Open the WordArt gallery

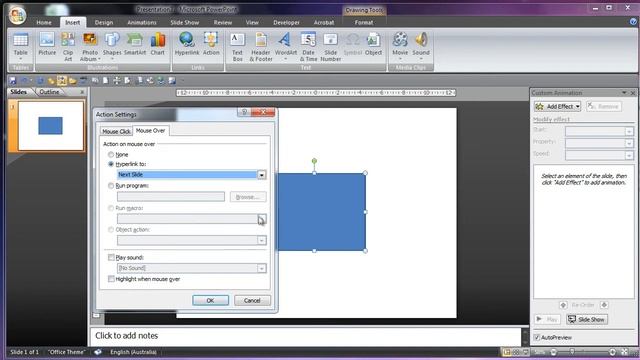pyautogui.click(x=286, y=46)
